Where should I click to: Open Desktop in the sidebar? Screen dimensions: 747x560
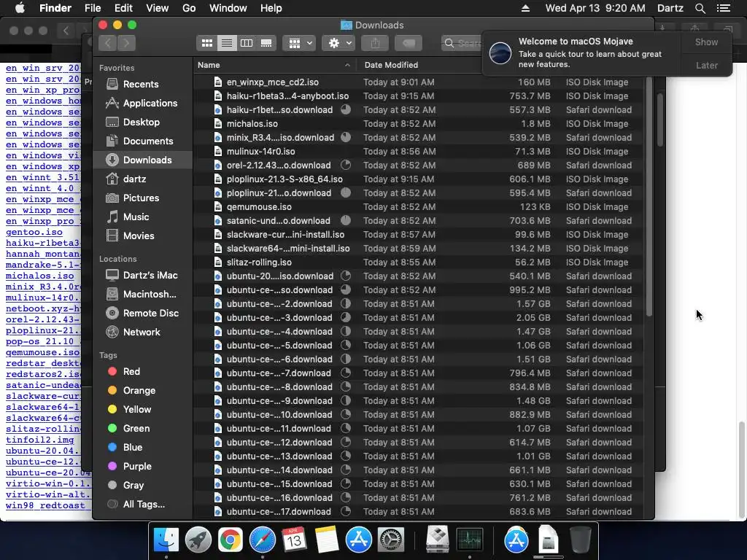click(x=142, y=122)
